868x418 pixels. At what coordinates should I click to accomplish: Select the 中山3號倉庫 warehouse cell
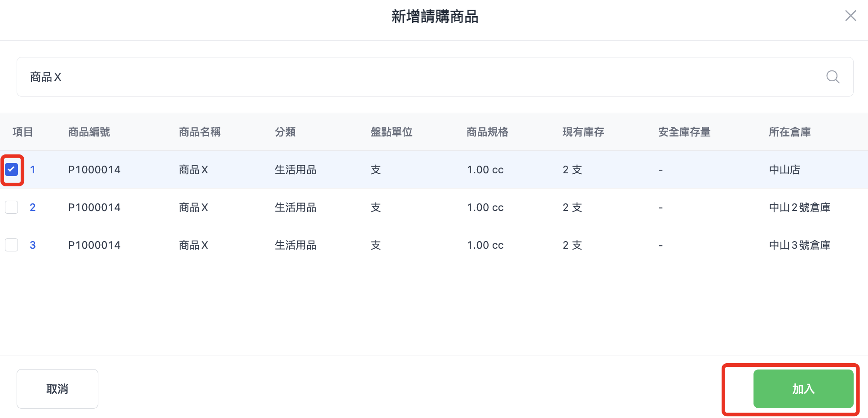[799, 245]
